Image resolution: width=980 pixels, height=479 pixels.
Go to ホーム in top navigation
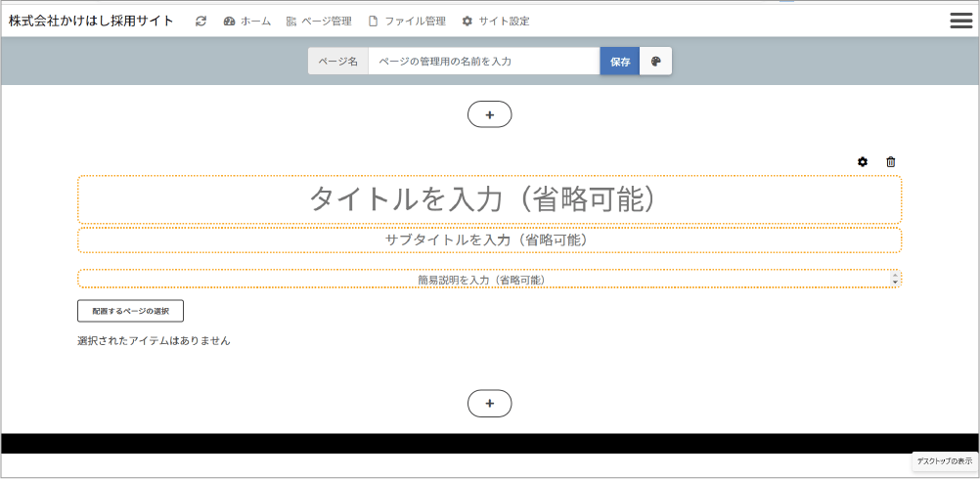tap(246, 22)
